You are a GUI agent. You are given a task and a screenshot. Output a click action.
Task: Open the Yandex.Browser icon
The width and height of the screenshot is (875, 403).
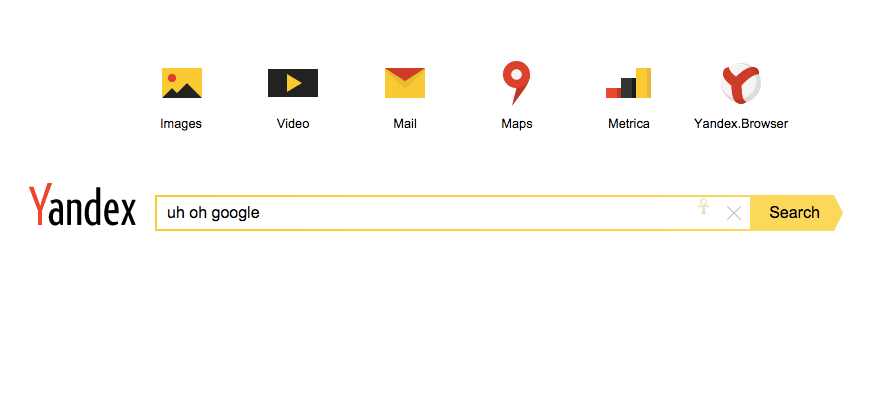pos(741,83)
